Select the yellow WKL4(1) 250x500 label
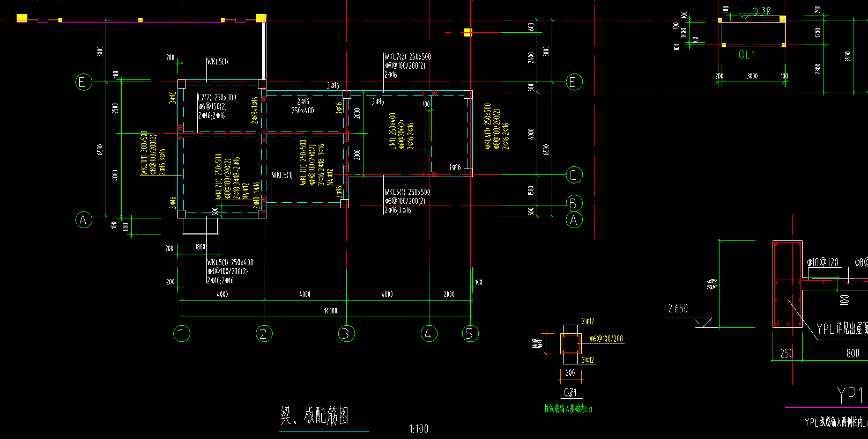The width and height of the screenshot is (868, 439). tap(488, 126)
